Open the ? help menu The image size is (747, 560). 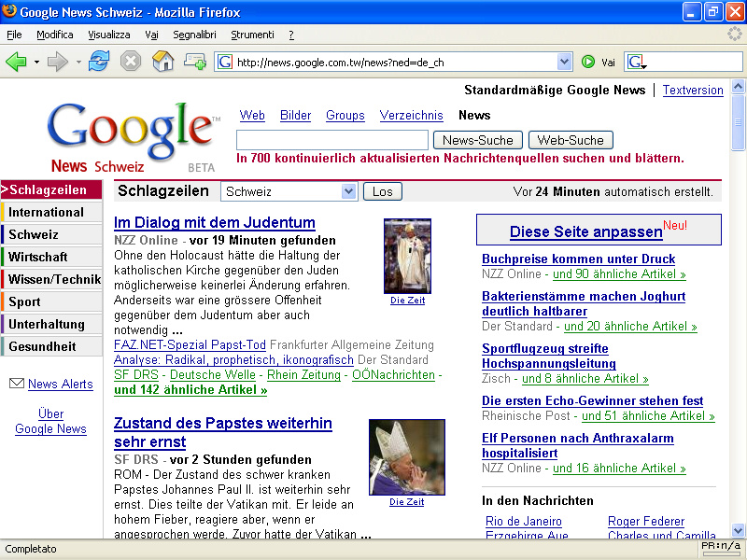(291, 35)
